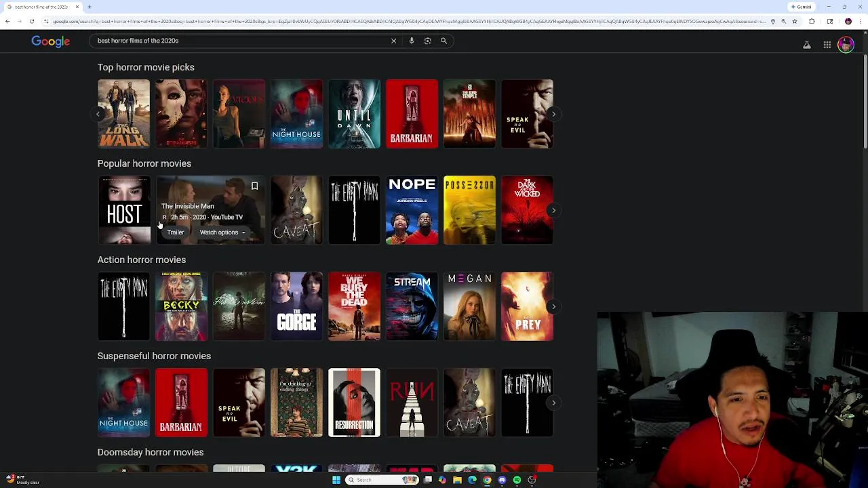
Task: Click the Doomsday horror movies heading
Action: coord(151,452)
